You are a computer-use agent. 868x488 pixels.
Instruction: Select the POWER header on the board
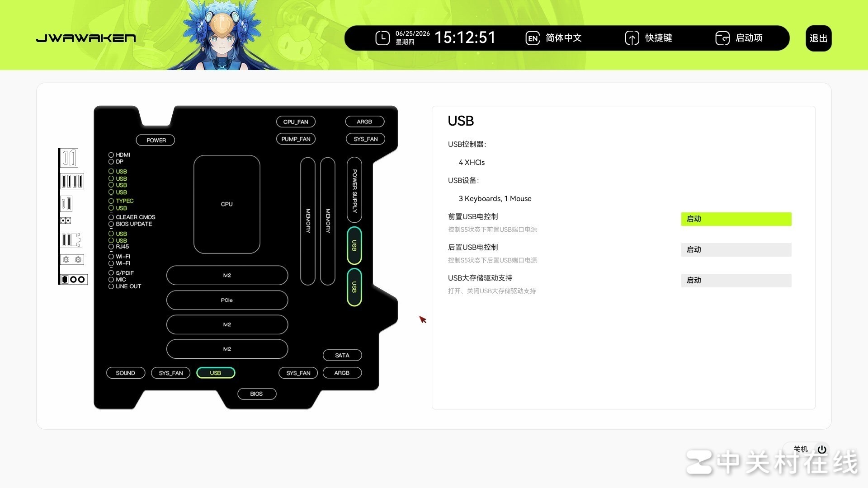click(x=156, y=140)
